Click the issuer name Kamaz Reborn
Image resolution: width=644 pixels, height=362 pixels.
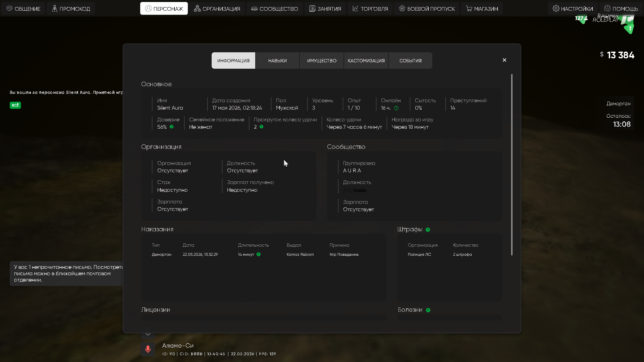pyautogui.click(x=300, y=254)
